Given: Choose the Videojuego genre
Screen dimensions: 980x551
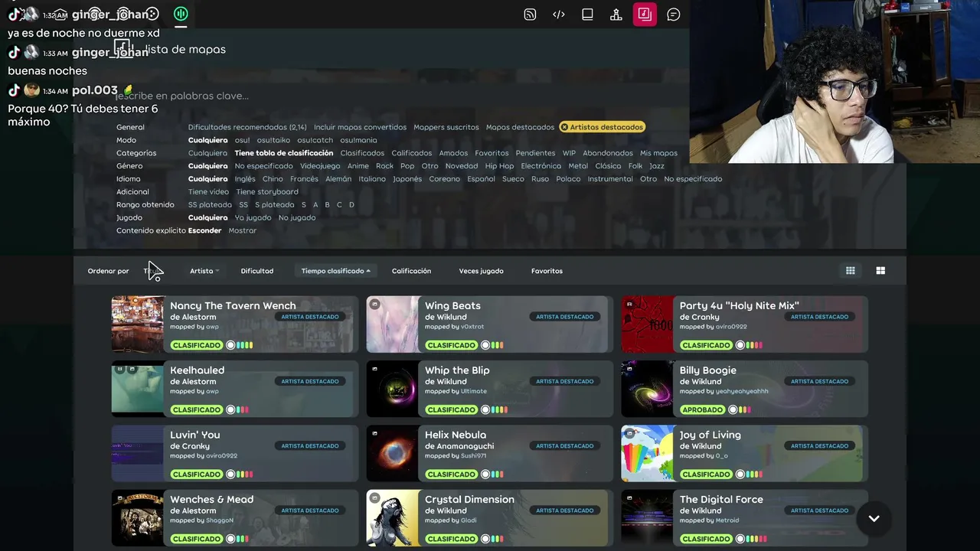Looking at the screenshot, I should pos(320,166).
